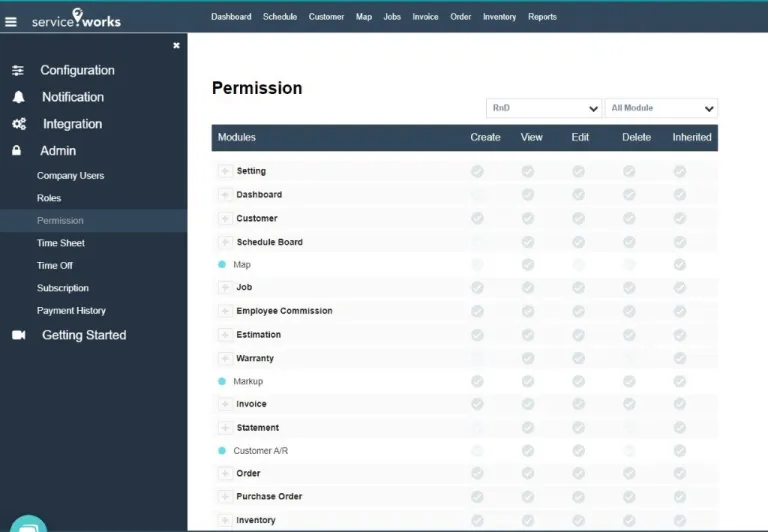
Task: Expand the Invoice module row
Action: pyautogui.click(x=224, y=404)
